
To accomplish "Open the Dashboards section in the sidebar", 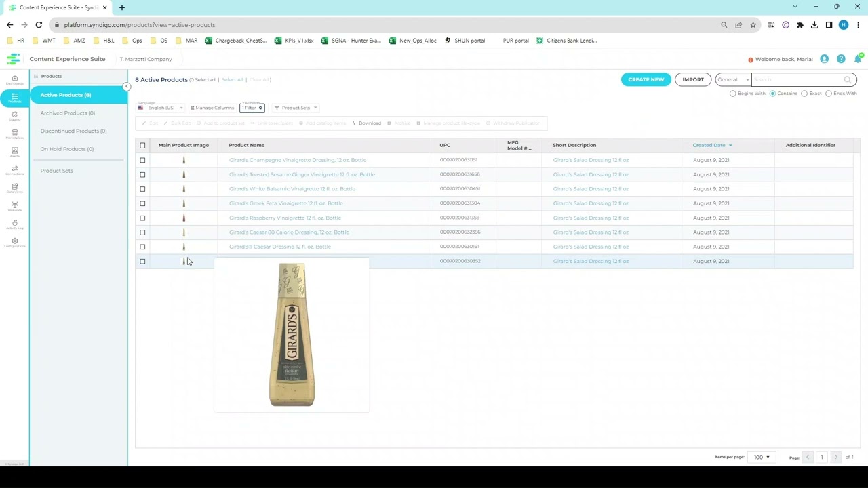I will coord(14,80).
